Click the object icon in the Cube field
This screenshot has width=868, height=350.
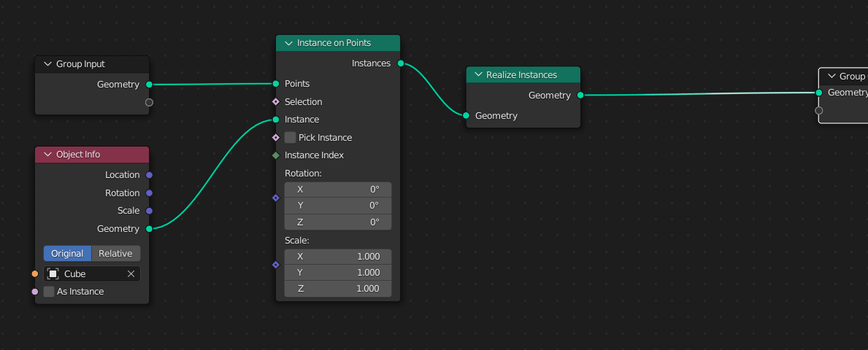tap(53, 273)
